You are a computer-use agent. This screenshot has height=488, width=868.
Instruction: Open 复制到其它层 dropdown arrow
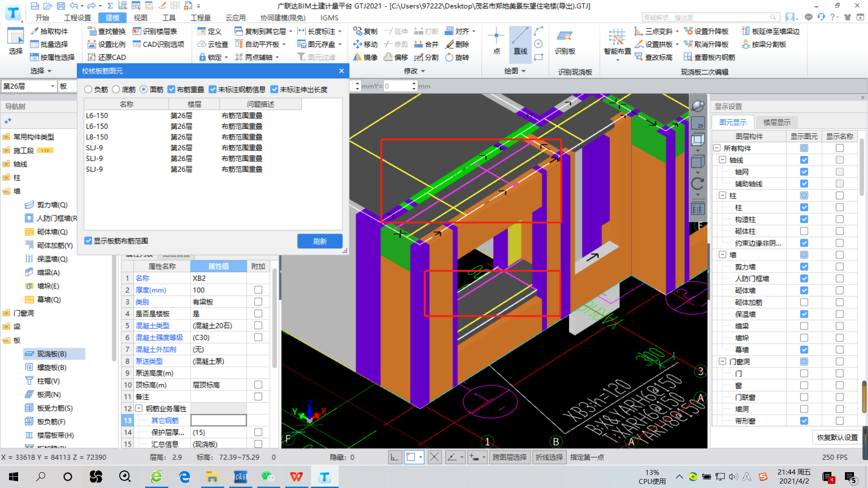pyautogui.click(x=291, y=31)
